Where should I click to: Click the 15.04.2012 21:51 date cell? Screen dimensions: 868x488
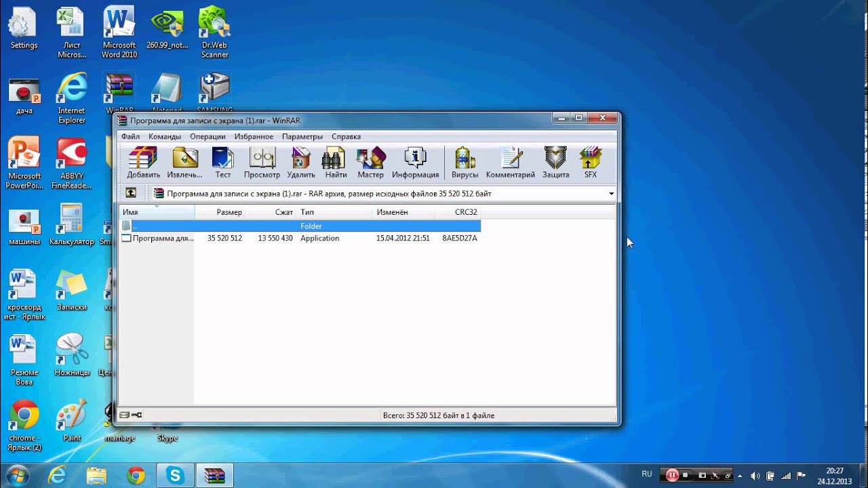(403, 239)
